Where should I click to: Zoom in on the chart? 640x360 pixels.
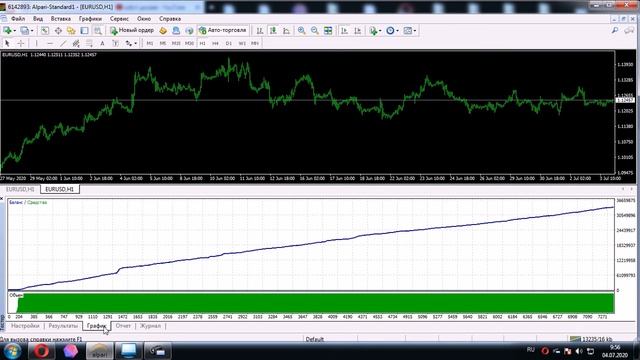(301, 31)
